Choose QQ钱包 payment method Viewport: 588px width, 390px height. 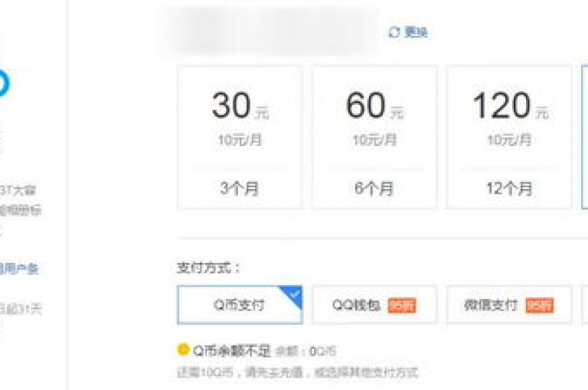[374, 305]
